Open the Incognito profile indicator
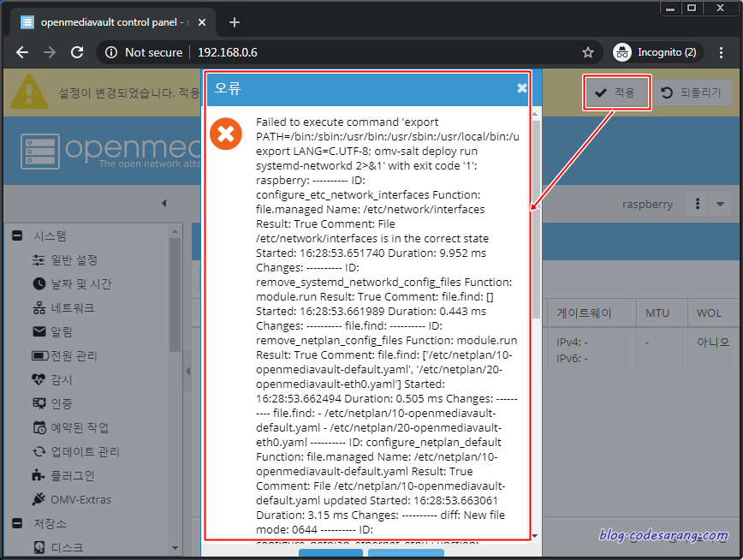The image size is (743, 560). 657,52
